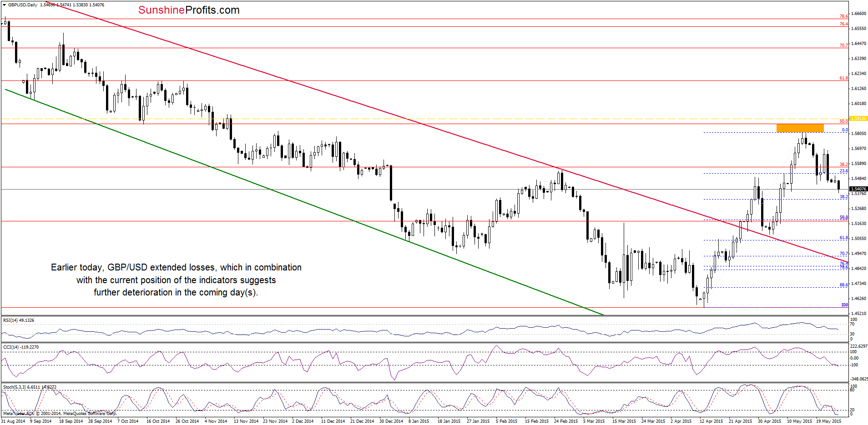Click the yellow 1.59130 price level tag
Viewport: 868px width, 425px height.
pos(859,119)
